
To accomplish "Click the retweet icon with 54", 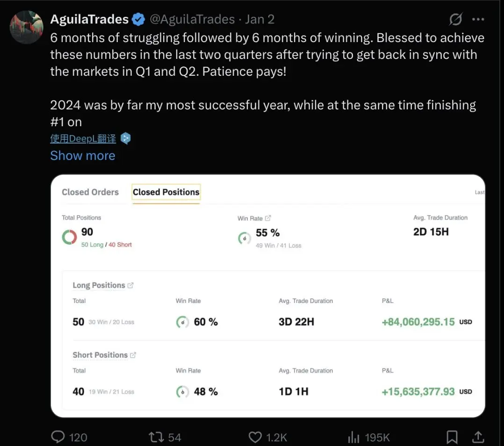I will click(x=156, y=437).
